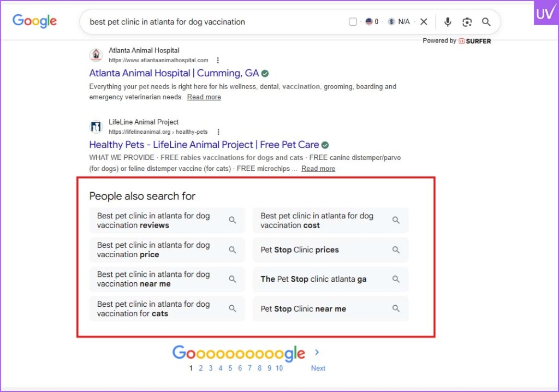Expand Read more under Healthy Pets result

[x=318, y=169]
